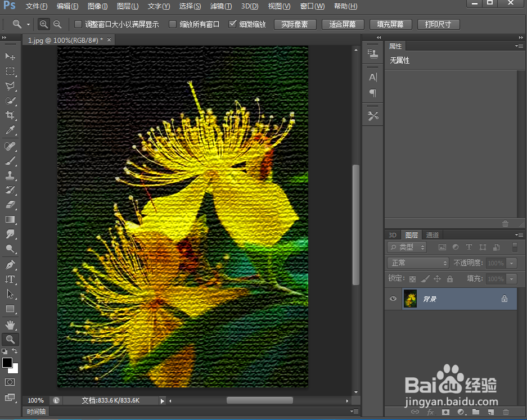The height and width of the screenshot is (420, 527).
Task: Click the horizontal canvas scrollbar thumb
Action: [259, 400]
